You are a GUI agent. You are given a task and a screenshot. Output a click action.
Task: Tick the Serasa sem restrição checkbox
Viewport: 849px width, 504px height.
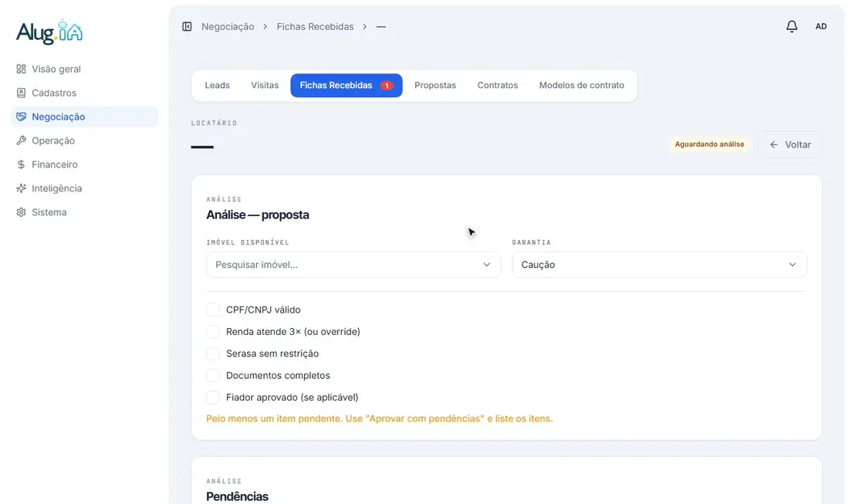[213, 353]
